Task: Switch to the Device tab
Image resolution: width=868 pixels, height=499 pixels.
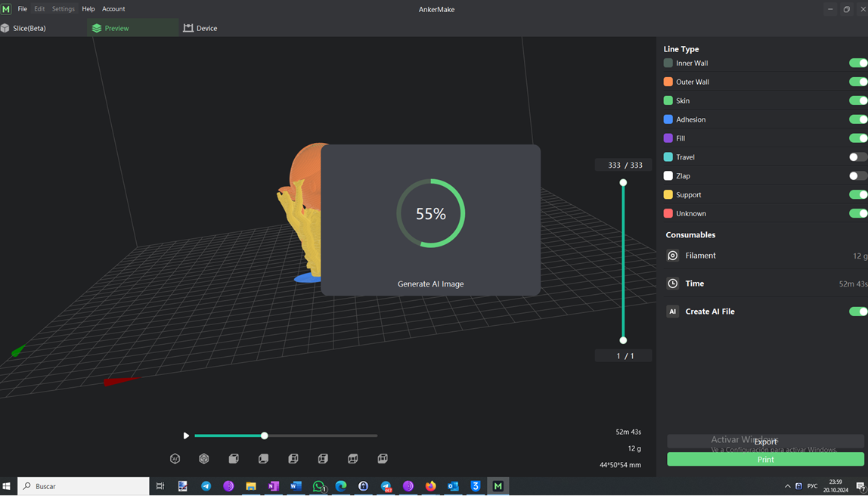Action: pos(200,27)
